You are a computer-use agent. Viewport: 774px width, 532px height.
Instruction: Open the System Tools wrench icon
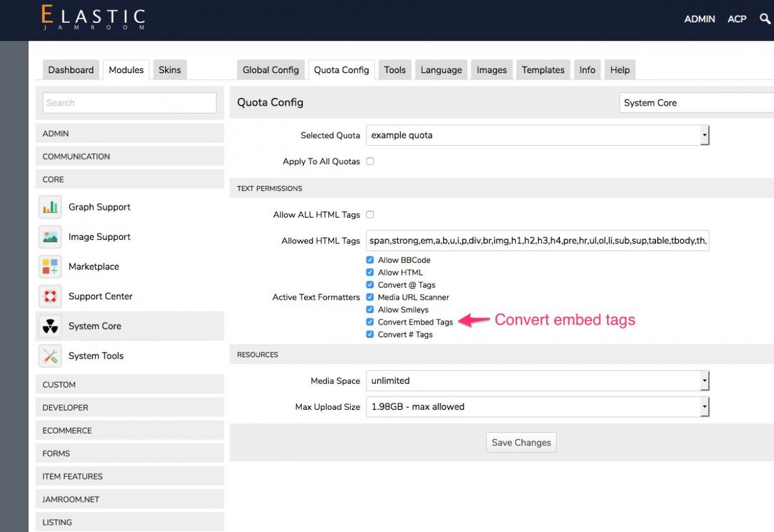pos(50,356)
